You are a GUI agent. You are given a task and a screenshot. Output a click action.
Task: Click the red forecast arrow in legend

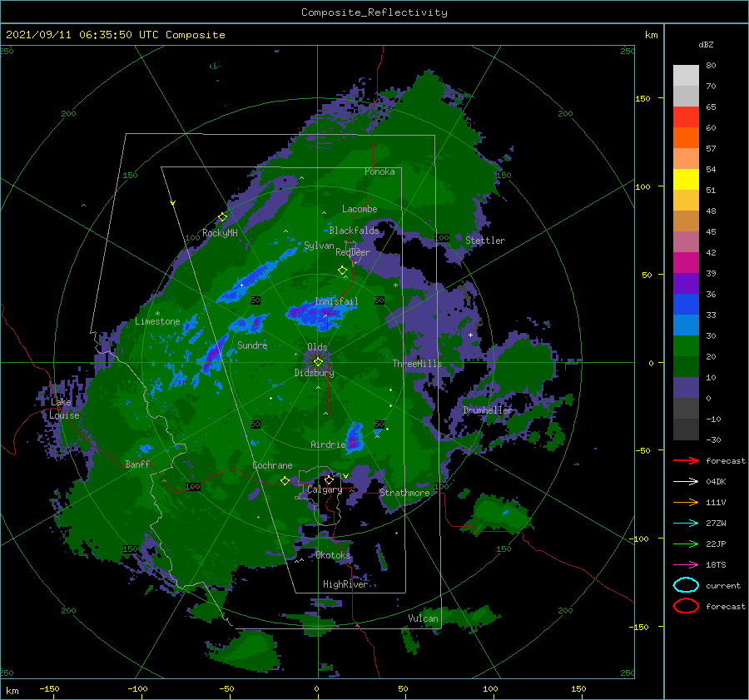tap(686, 460)
